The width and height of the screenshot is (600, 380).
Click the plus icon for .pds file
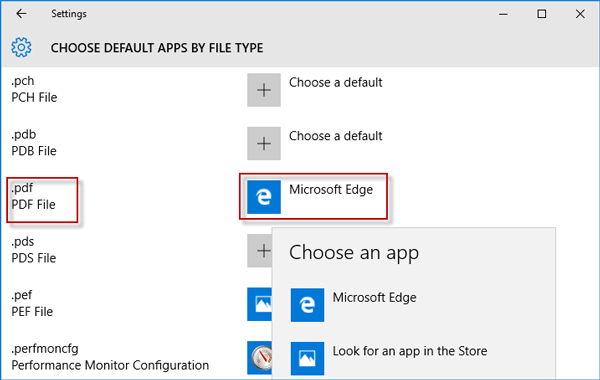pyautogui.click(x=260, y=251)
